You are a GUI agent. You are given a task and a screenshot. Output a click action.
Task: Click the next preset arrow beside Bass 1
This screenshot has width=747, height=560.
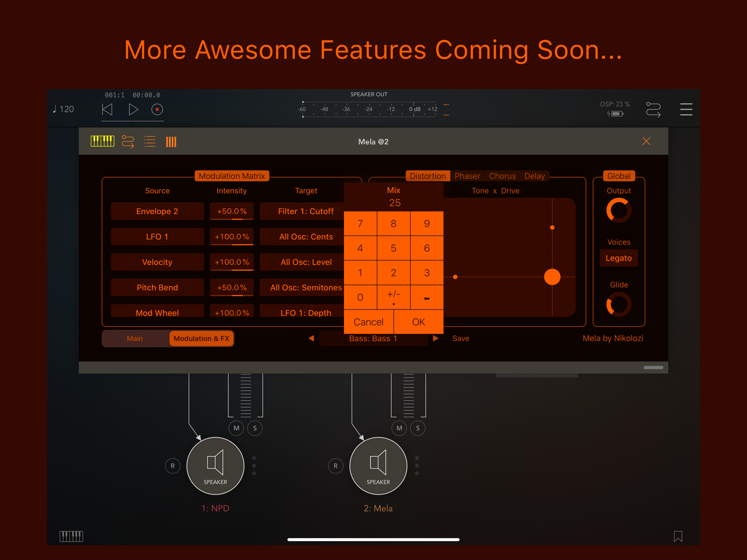(x=436, y=338)
